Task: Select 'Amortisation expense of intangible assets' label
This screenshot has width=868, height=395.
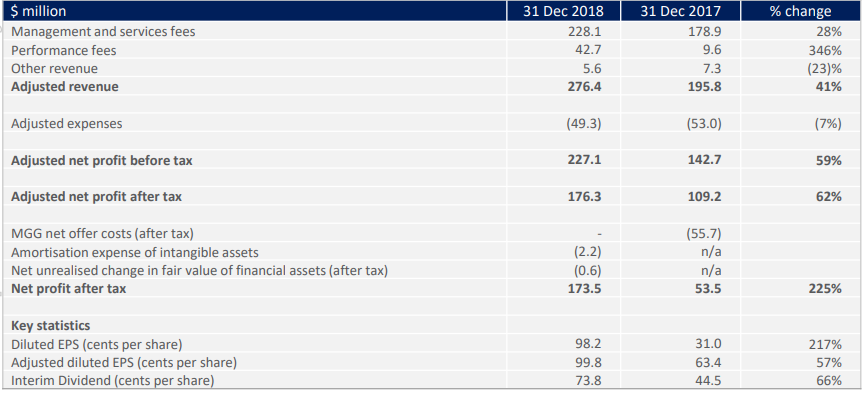Action: click(135, 253)
